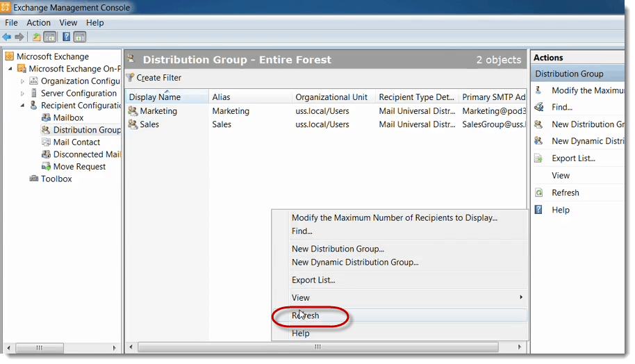The image size is (635, 364).
Task: Click the Toolbox node icon
Action: [x=34, y=179]
